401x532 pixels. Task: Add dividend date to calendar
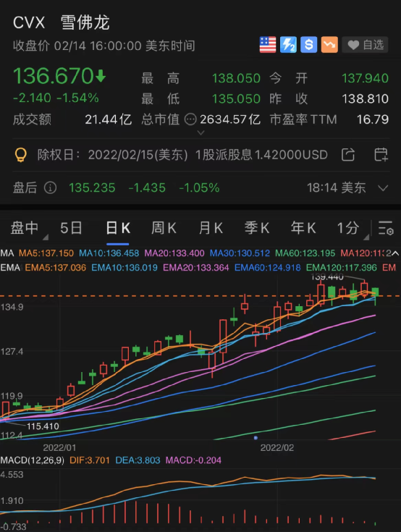(x=381, y=155)
